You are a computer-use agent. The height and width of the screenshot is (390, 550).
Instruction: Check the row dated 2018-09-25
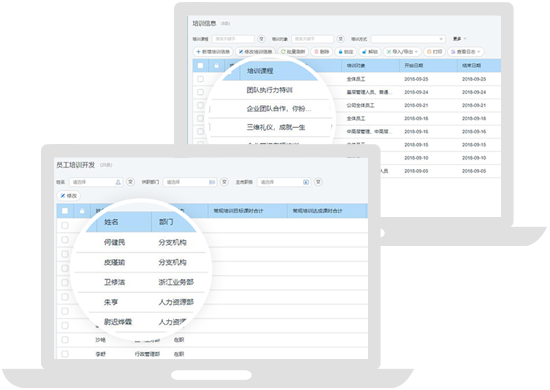[200, 79]
